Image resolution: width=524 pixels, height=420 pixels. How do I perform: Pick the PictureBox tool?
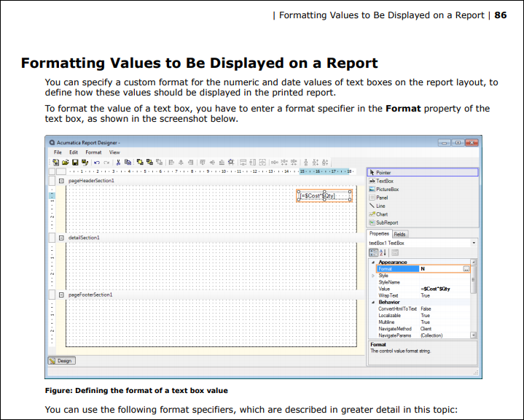point(386,189)
